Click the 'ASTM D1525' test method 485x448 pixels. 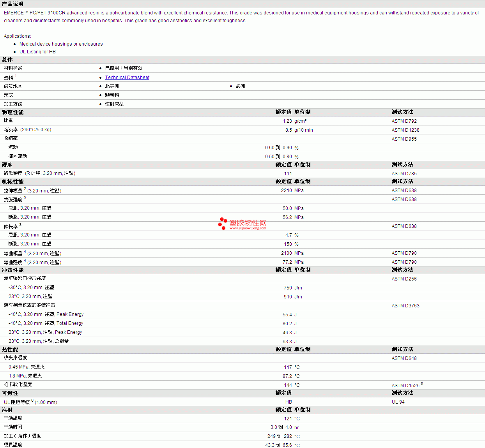(x=405, y=386)
